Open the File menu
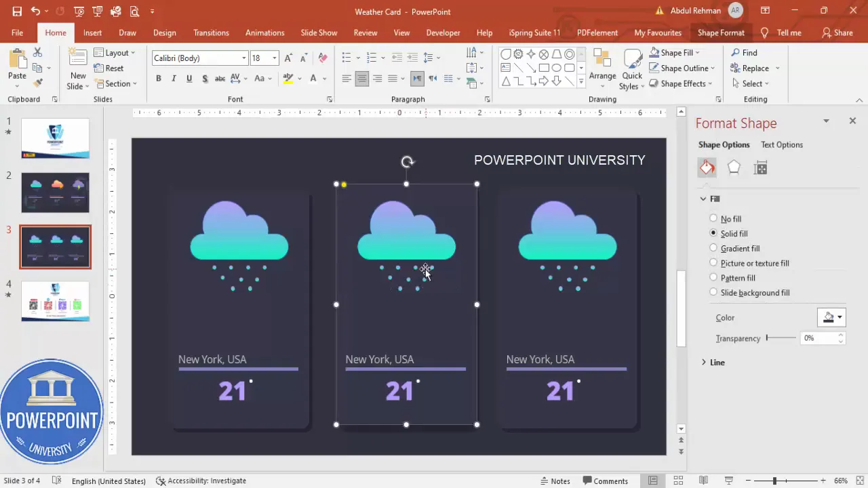The width and height of the screenshot is (868, 488). point(17,33)
